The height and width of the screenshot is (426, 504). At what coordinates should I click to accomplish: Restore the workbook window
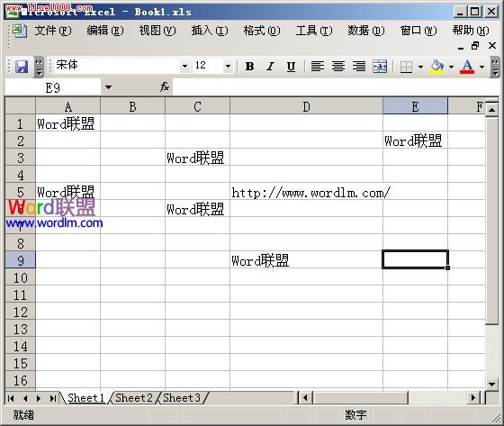pyautogui.click(x=475, y=46)
